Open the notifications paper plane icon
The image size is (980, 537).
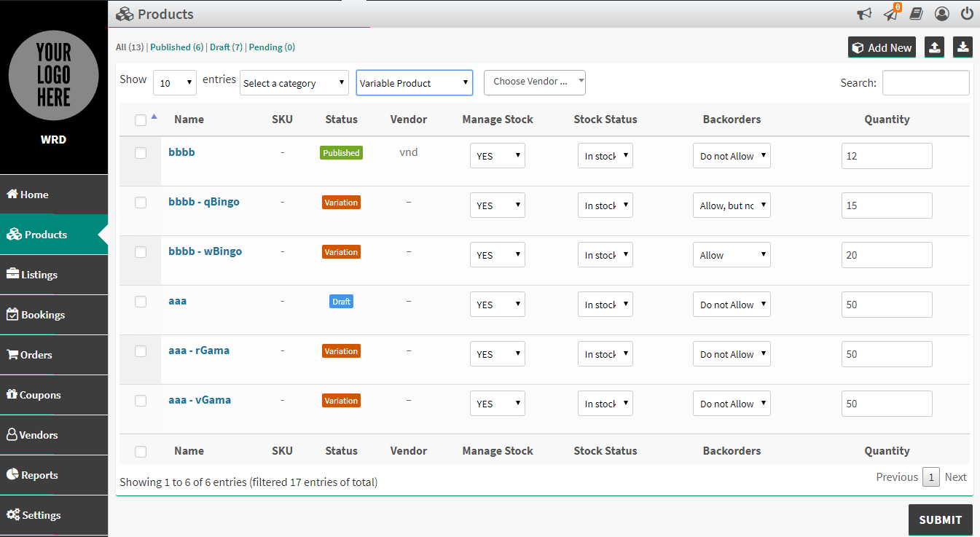[890, 14]
